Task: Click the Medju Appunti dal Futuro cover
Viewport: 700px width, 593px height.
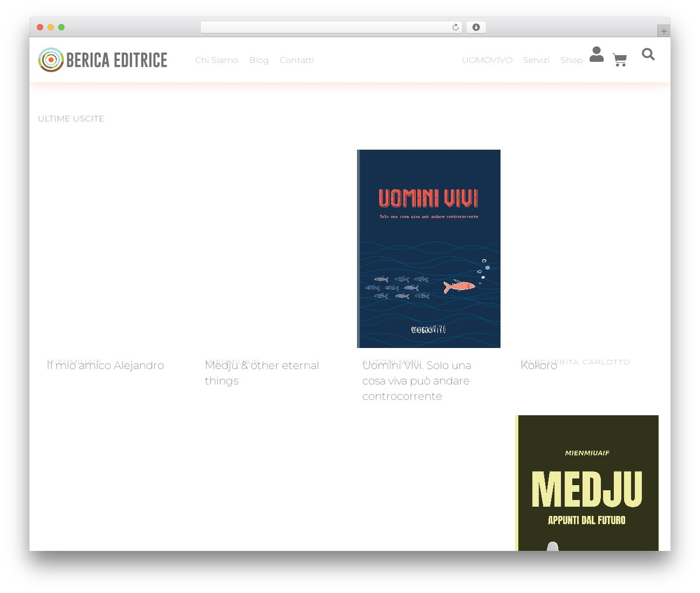Action: [x=587, y=483]
